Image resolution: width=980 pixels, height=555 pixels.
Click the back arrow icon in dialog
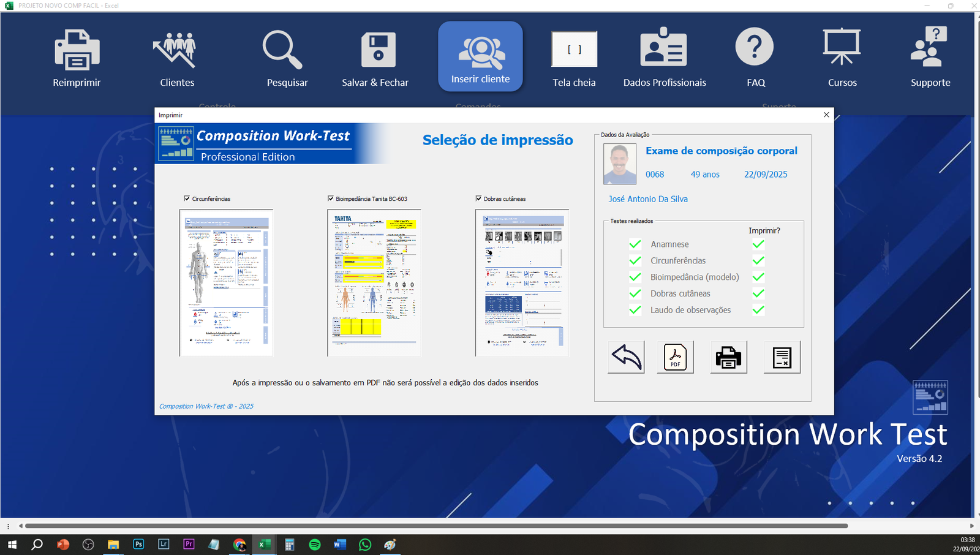coord(626,357)
